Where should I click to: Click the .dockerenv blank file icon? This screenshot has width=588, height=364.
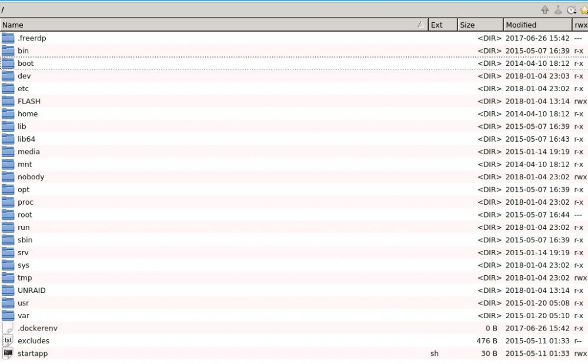pos(8,328)
